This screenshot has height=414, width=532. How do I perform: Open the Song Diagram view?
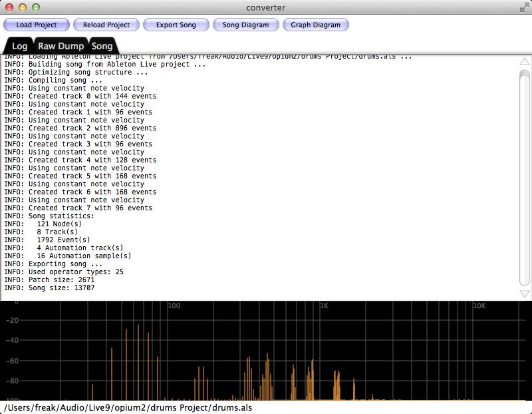tap(245, 25)
